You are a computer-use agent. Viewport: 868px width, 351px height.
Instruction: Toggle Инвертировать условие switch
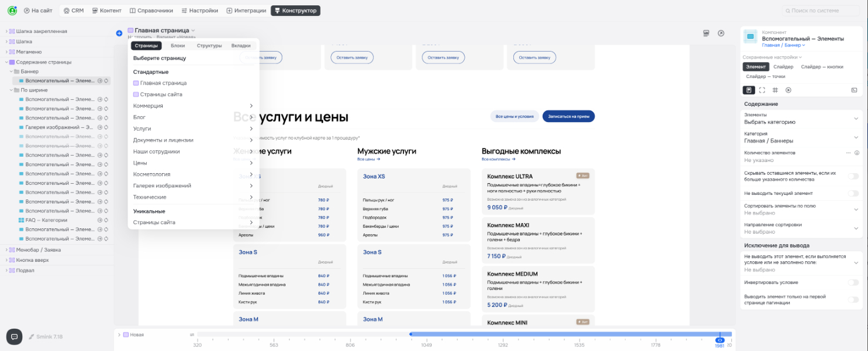[x=853, y=282]
